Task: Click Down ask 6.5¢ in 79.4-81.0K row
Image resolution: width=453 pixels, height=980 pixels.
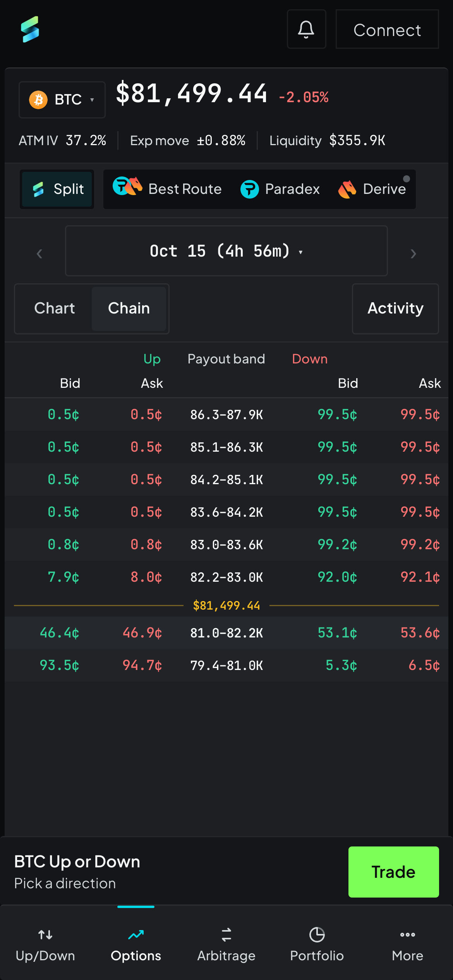Action: point(424,665)
